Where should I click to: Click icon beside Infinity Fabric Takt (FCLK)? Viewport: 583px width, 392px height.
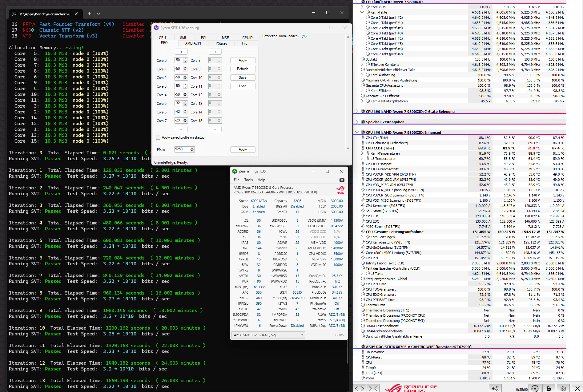pos(363,263)
